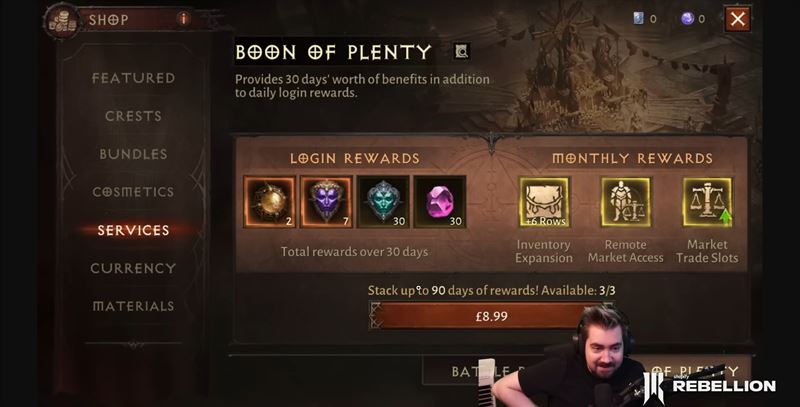Switch to the Bundles category
This screenshot has height=407, width=800.
click(133, 154)
